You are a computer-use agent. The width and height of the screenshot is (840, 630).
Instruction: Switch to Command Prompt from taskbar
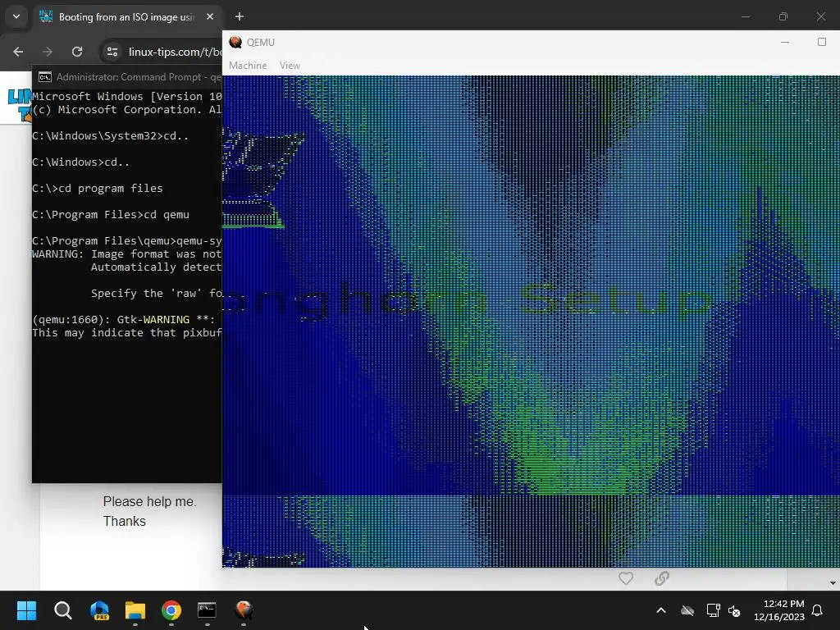(208, 610)
